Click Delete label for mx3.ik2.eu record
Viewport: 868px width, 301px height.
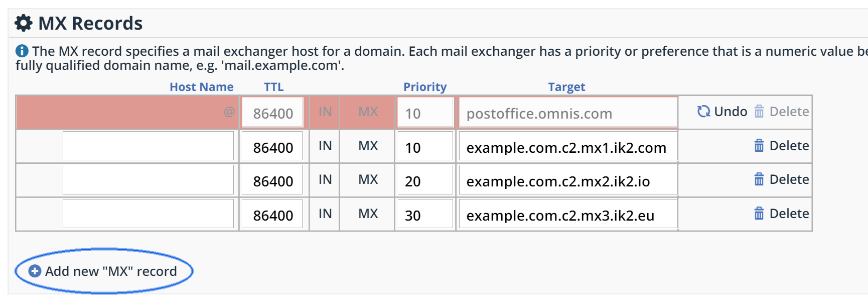point(789,214)
